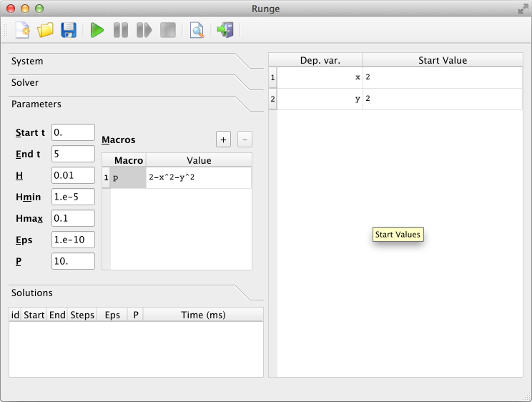The height and width of the screenshot is (402, 532).
Task: Open the preview magnifier icon
Action: (x=197, y=30)
